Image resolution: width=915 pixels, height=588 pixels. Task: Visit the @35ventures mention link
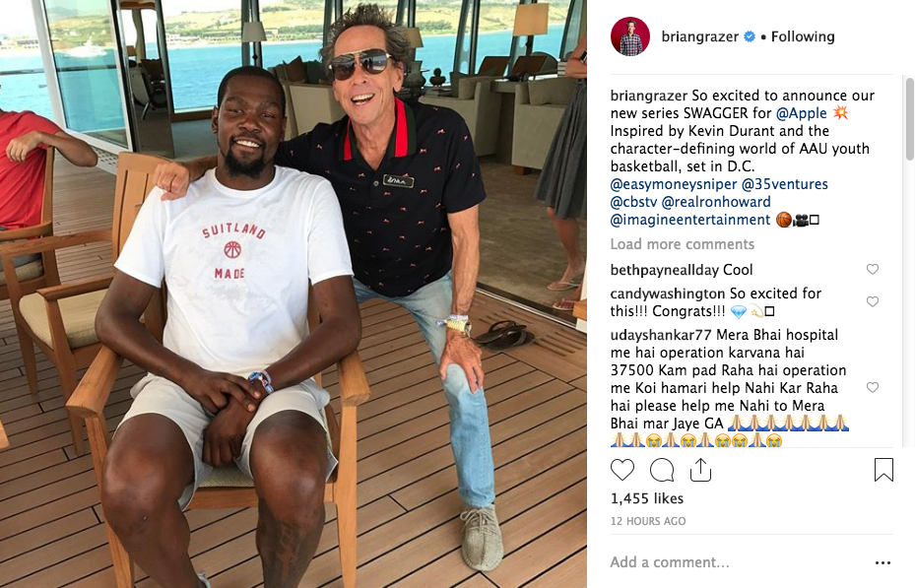pos(785,184)
